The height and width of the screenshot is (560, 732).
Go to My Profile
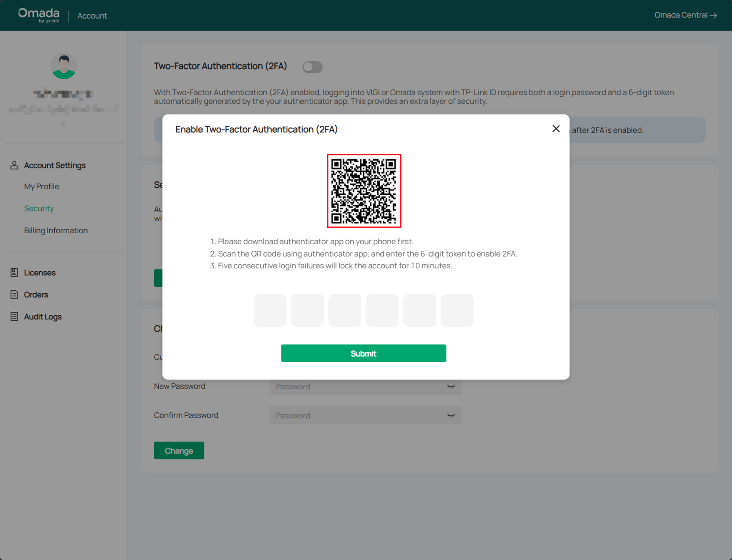(41, 186)
